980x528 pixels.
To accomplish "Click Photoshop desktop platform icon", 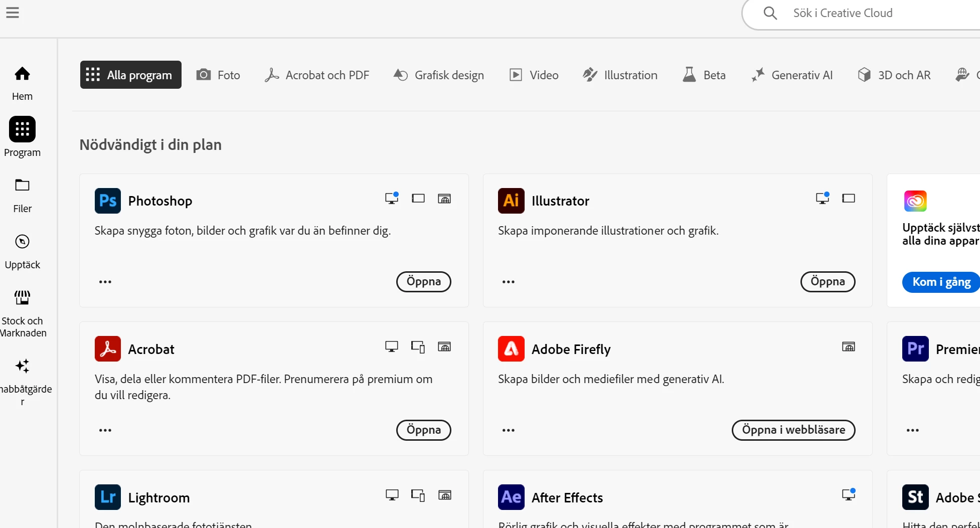I will [x=392, y=198].
